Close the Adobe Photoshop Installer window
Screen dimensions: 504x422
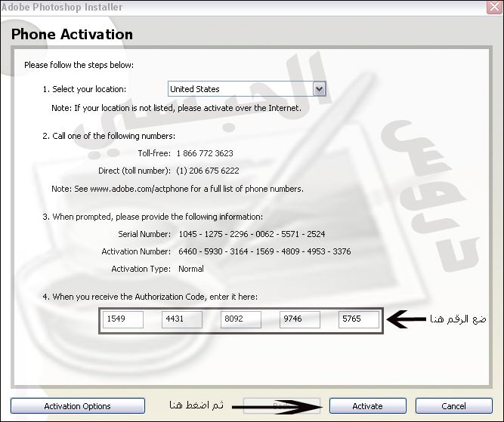(495, 7)
